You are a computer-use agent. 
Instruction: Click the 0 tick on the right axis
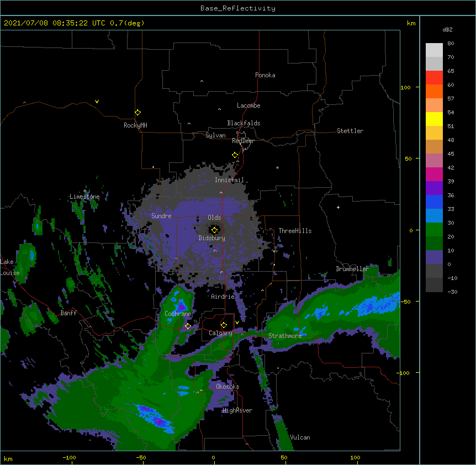pos(411,230)
